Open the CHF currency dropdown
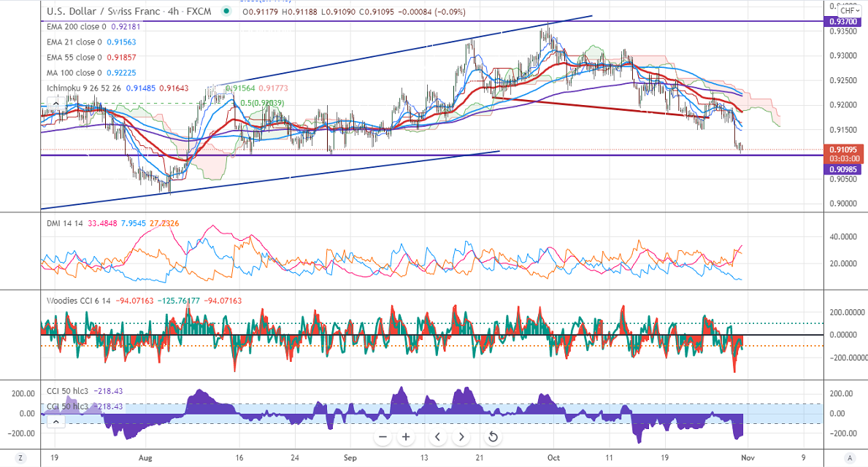The image size is (868, 467). coord(849,10)
